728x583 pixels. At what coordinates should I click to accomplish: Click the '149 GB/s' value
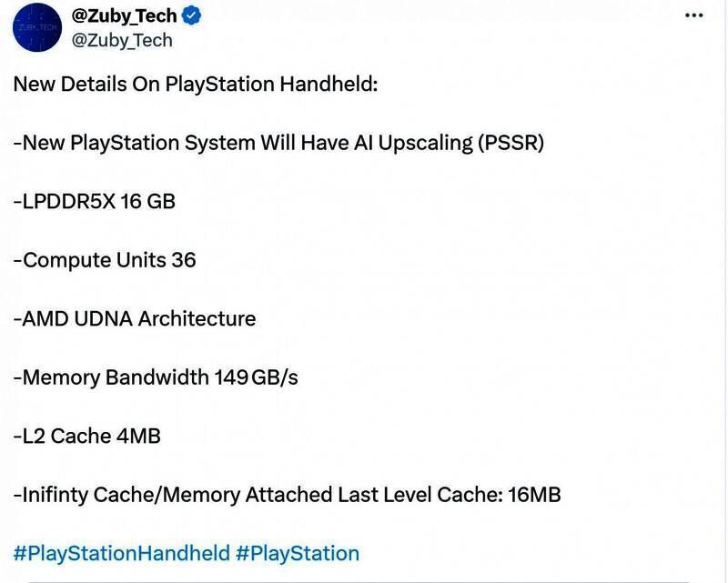257,377
